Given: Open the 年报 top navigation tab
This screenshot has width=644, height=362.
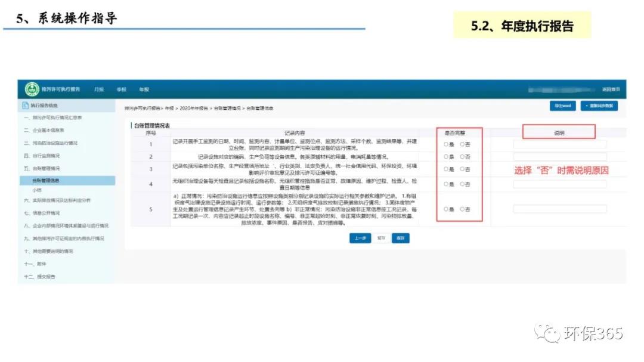Looking at the screenshot, I should click(x=144, y=89).
